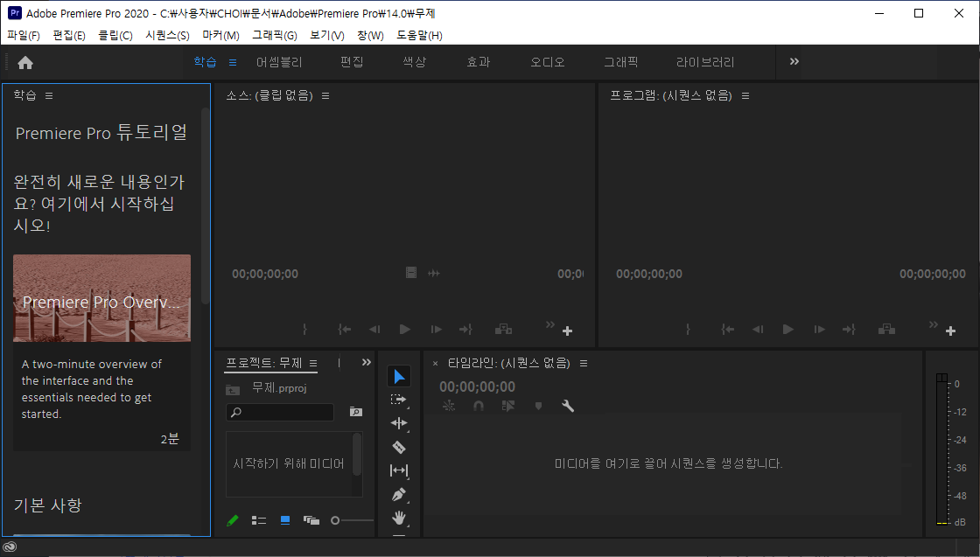Image resolution: width=980 pixels, height=557 pixels.
Task: Go to Out point in Program monitor
Action: click(x=849, y=329)
